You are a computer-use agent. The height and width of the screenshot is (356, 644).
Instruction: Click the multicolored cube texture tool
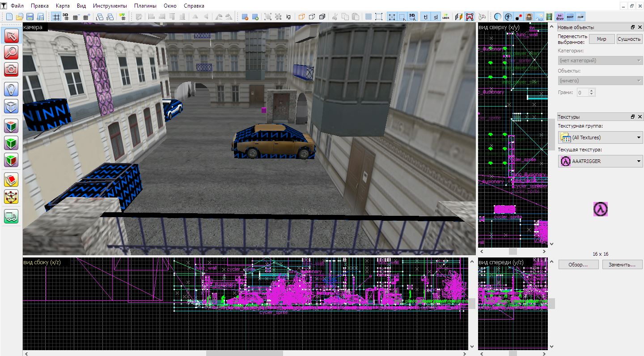pyautogui.click(x=11, y=126)
